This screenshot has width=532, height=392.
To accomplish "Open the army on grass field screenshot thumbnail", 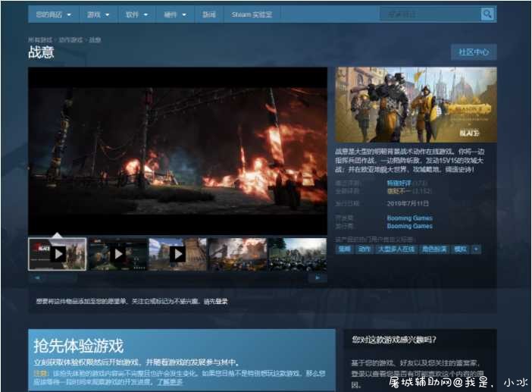I will [x=297, y=254].
